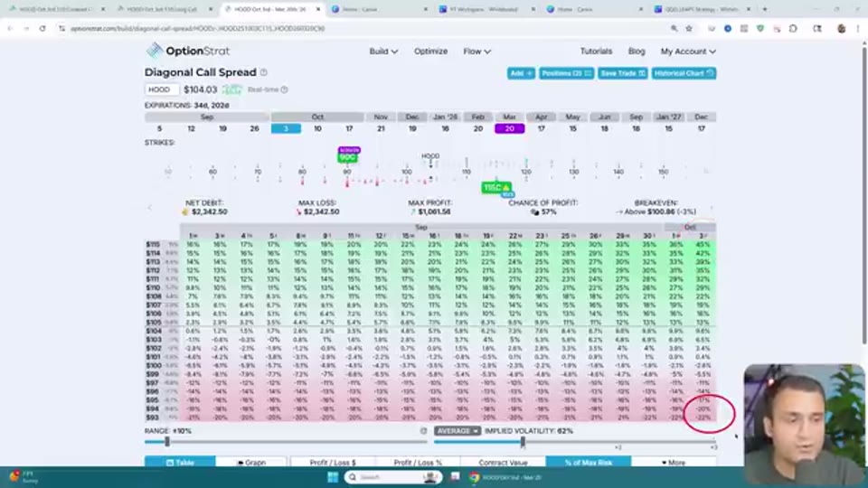Click the Net Debit coin icon
This screenshot has width=868, height=488.
(185, 211)
